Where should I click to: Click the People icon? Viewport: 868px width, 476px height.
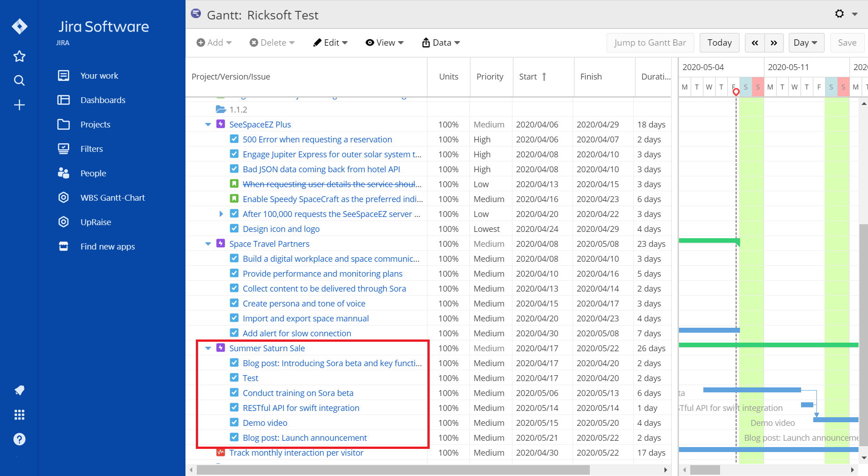click(64, 173)
